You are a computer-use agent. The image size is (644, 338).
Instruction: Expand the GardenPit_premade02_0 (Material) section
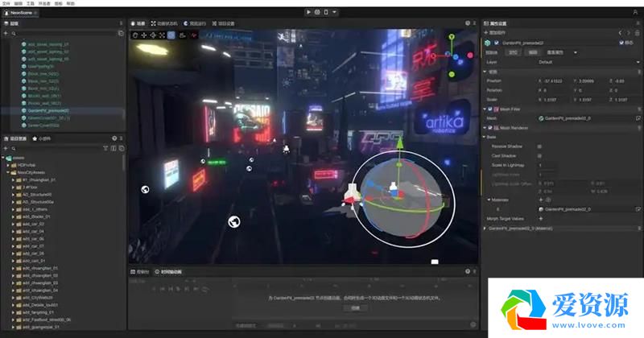coord(485,228)
